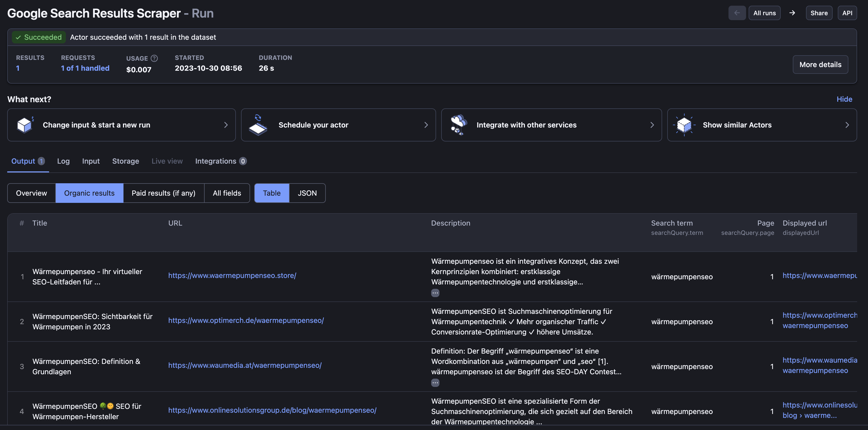Click the Share button
The height and width of the screenshot is (430, 868).
pos(819,13)
